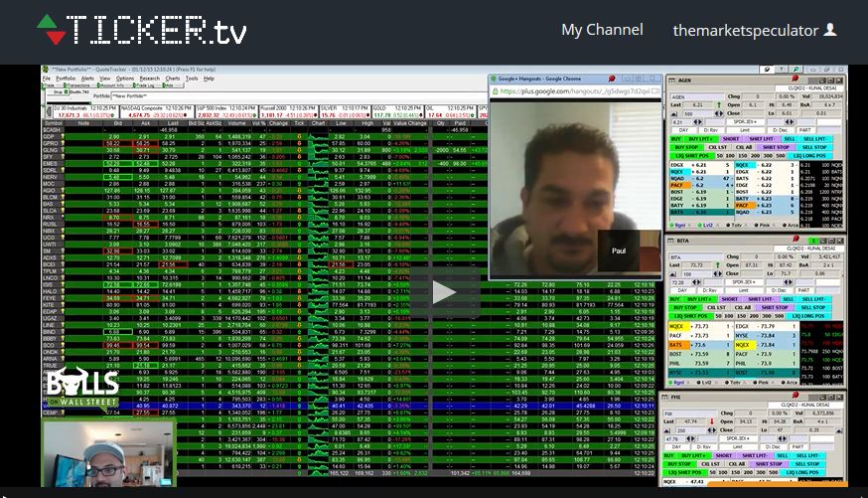Screen dimensions: 868x498
Task: Open the Portfolio menu in QuoteTracker
Action: [66, 79]
